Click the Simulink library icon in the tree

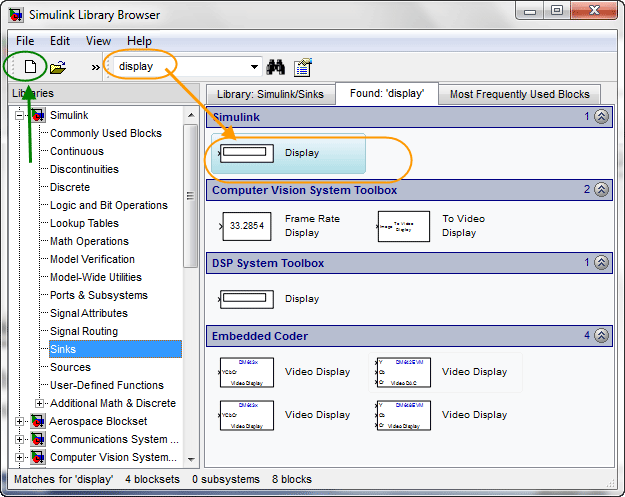pyautogui.click(x=38, y=116)
